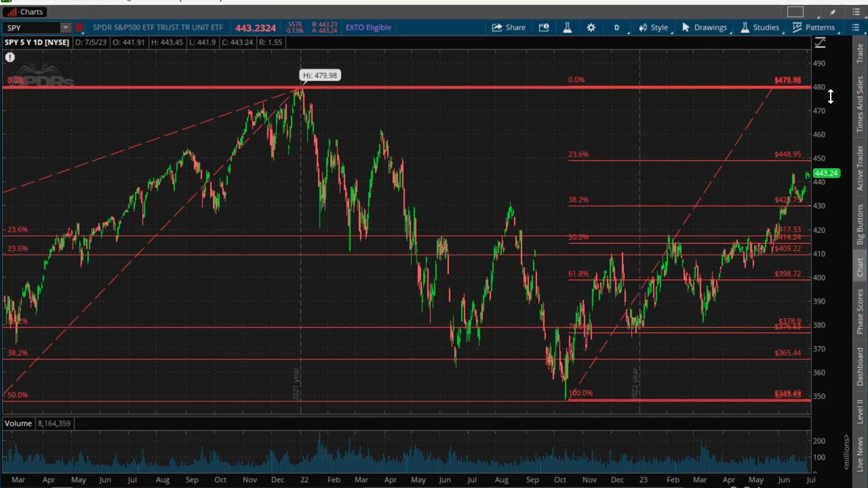This screenshot has width=868, height=488.
Task: Open the Dashboard side tab
Action: [x=860, y=367]
